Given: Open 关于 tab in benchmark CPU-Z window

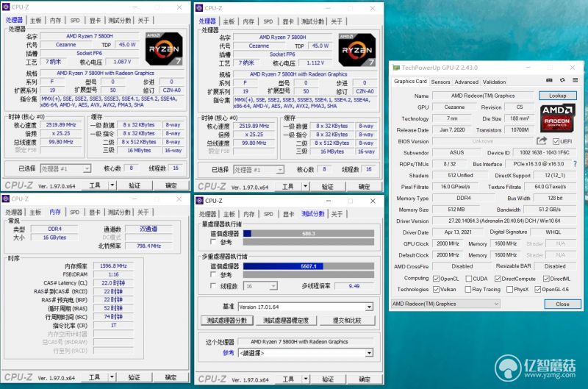Looking at the screenshot, I should pyautogui.click(x=337, y=214).
